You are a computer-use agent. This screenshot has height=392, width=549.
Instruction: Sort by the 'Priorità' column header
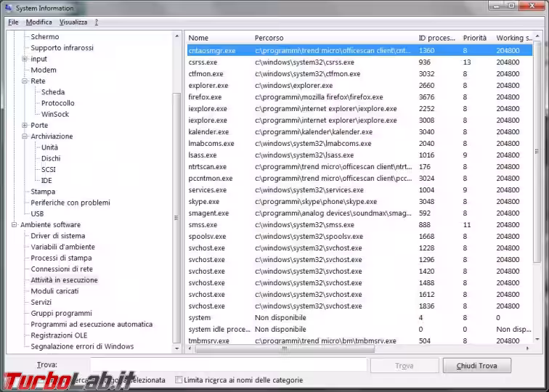[x=475, y=38]
